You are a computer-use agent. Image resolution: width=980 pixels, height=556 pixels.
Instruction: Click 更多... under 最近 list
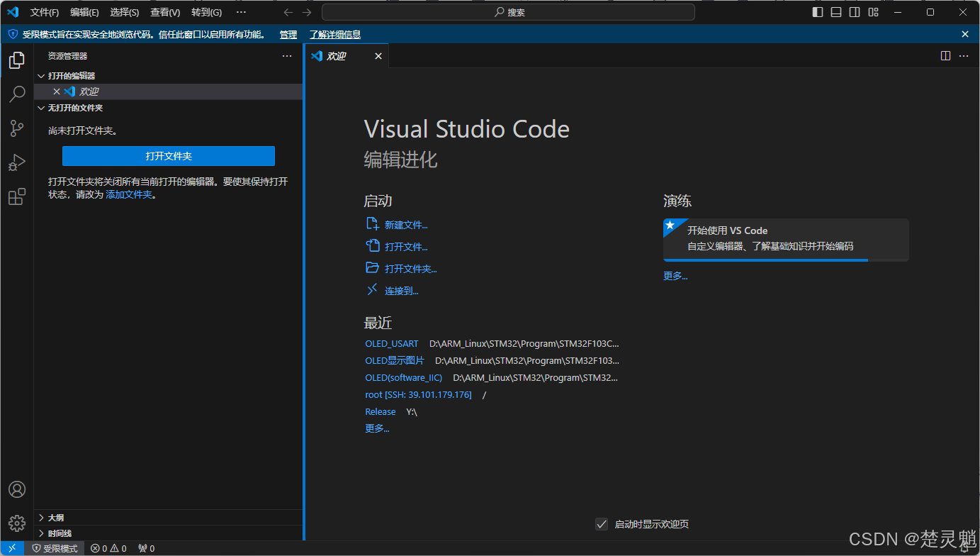click(377, 428)
